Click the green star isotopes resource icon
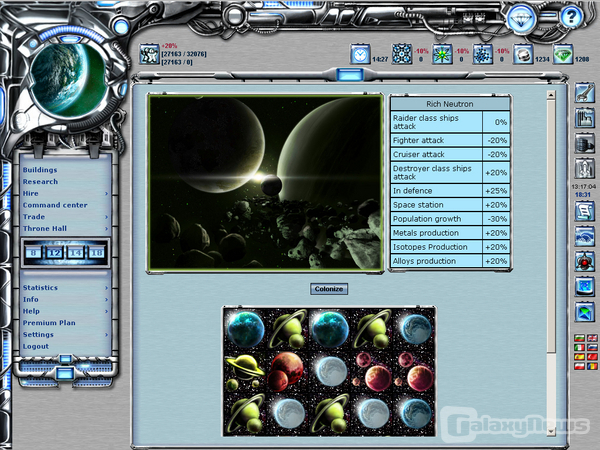This screenshot has height=450, width=600. pos(441,54)
